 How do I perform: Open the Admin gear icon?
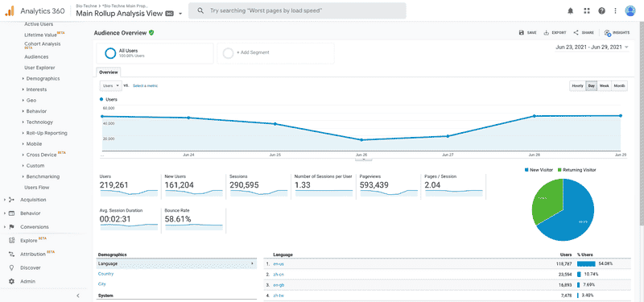click(x=11, y=281)
